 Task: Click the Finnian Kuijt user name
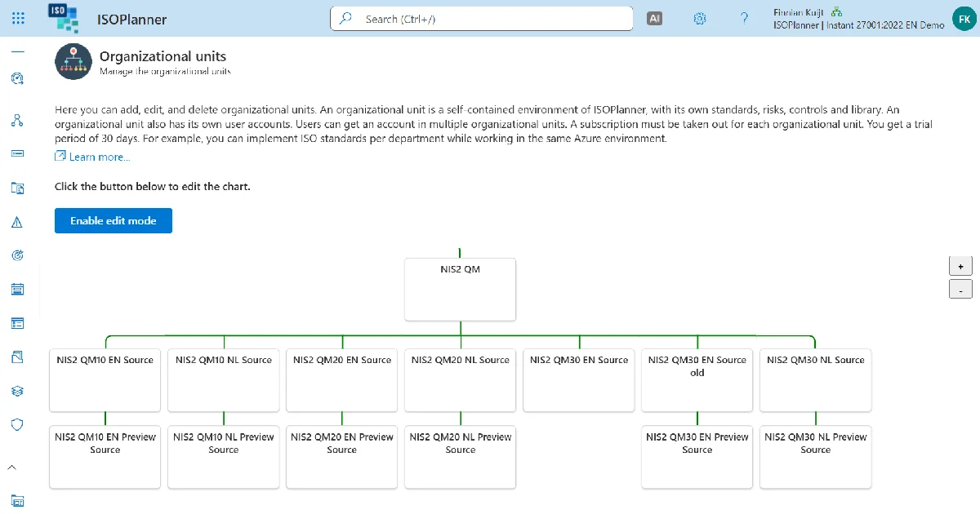[x=799, y=12]
